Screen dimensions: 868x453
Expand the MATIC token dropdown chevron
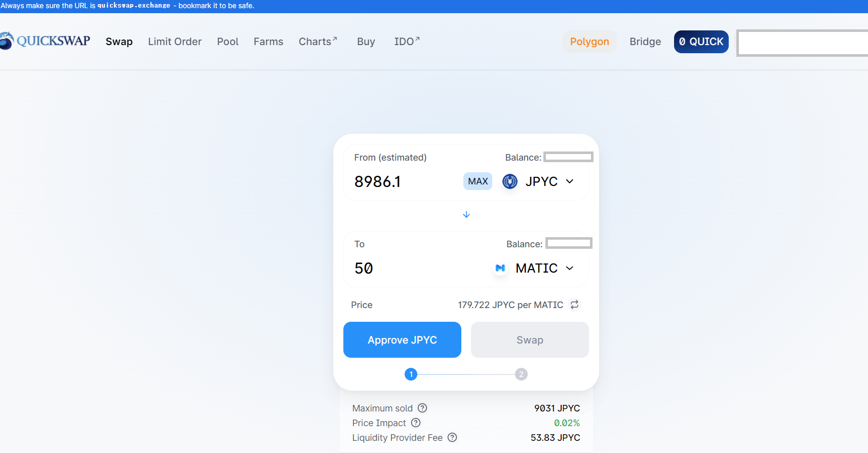[570, 268]
